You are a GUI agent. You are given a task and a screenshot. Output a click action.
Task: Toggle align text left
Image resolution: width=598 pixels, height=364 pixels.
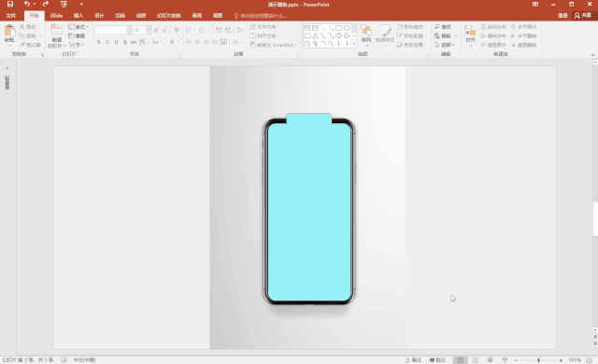point(189,42)
